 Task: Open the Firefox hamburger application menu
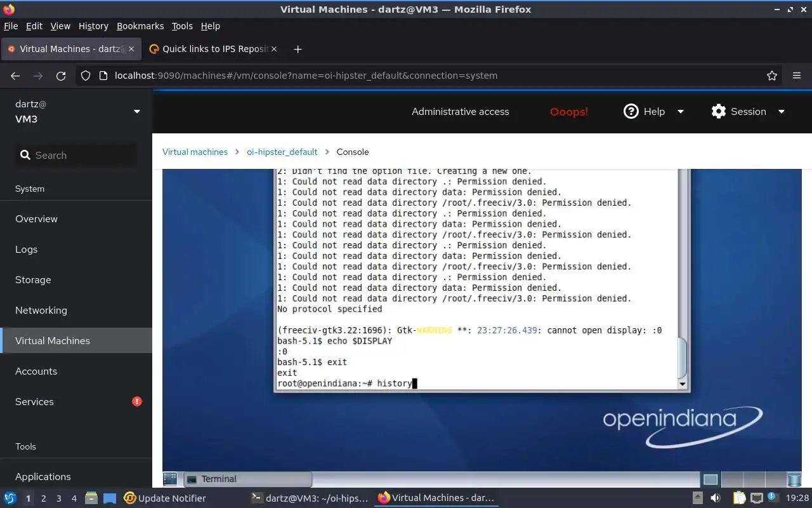click(x=797, y=76)
